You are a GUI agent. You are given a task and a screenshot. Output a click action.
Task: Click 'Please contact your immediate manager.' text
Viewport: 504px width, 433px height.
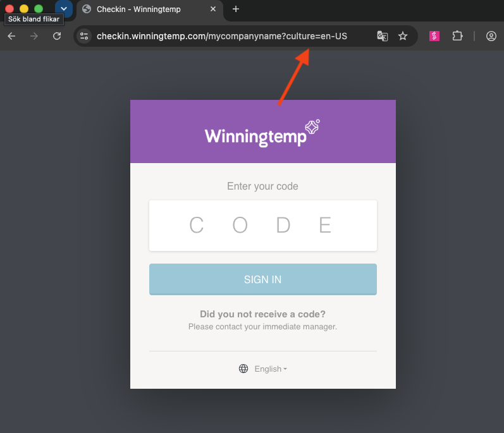(262, 327)
